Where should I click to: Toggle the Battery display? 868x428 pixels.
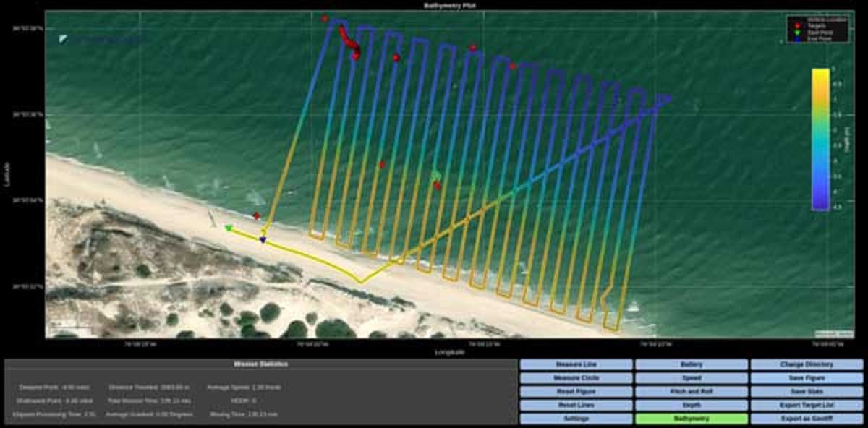(691, 364)
